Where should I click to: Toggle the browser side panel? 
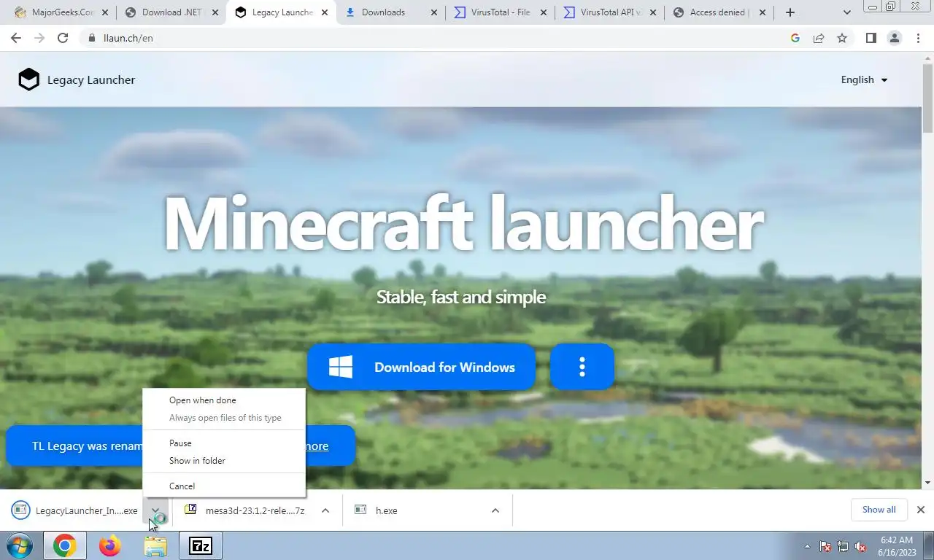(x=871, y=38)
